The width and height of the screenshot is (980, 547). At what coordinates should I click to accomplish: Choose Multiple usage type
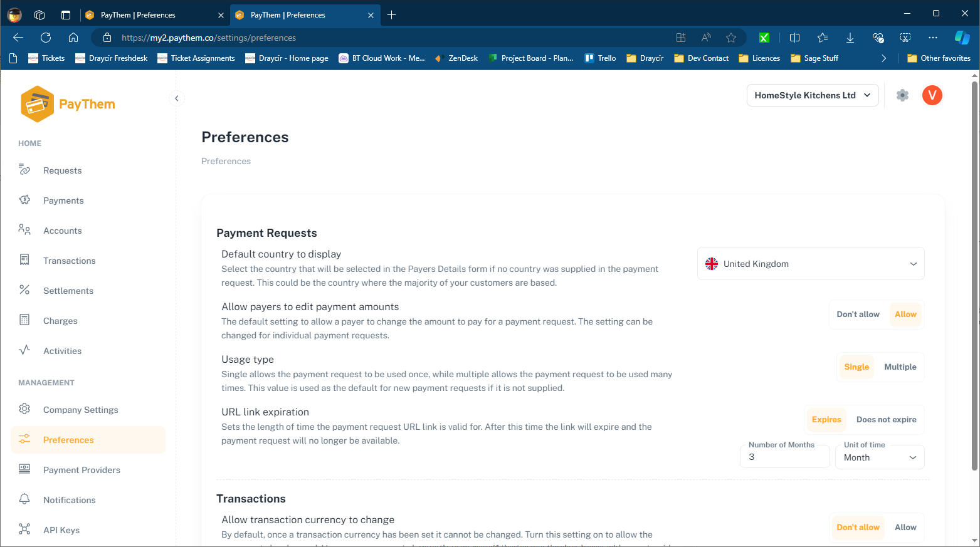coord(900,367)
